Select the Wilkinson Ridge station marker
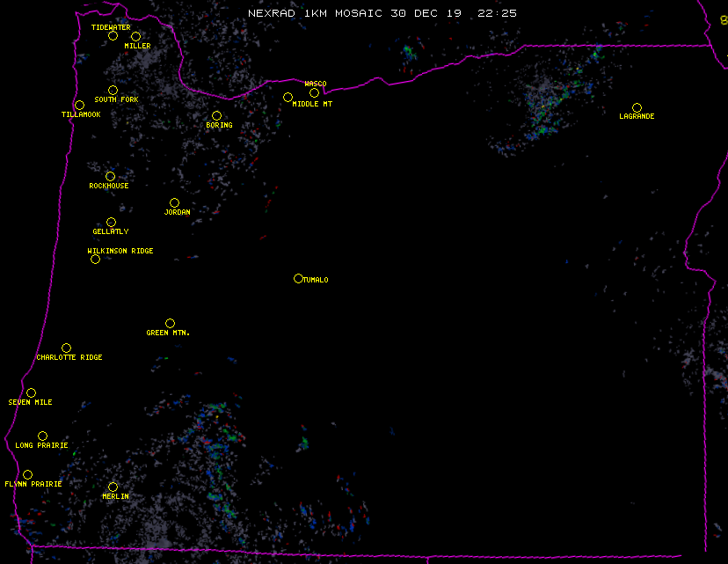 (95, 259)
